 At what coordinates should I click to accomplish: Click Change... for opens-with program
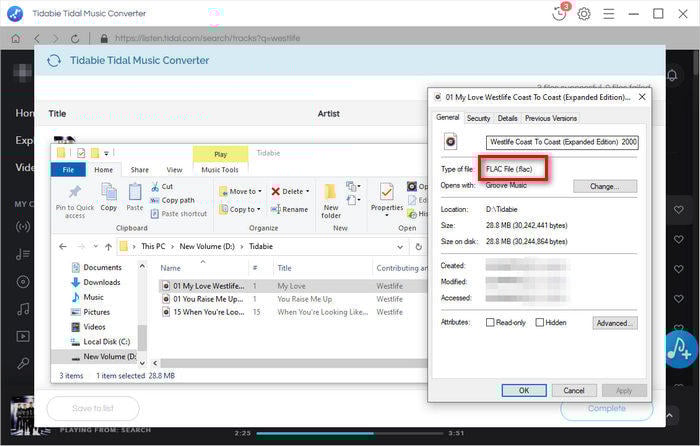tap(605, 187)
